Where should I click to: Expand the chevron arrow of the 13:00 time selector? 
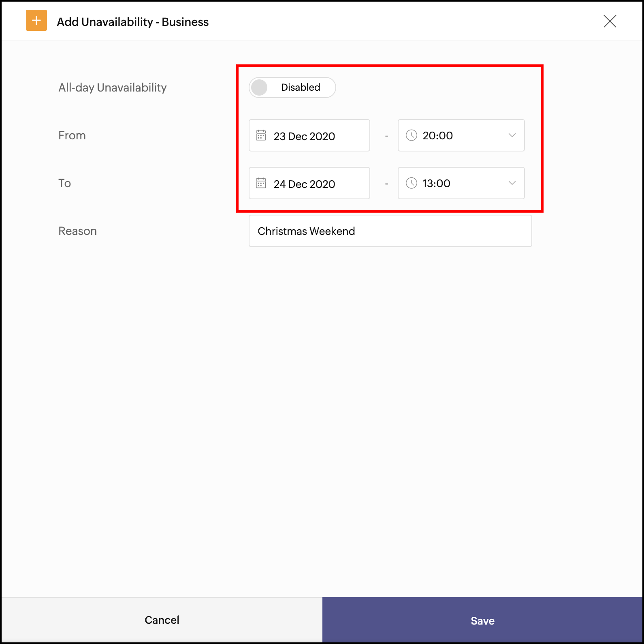pos(512,183)
